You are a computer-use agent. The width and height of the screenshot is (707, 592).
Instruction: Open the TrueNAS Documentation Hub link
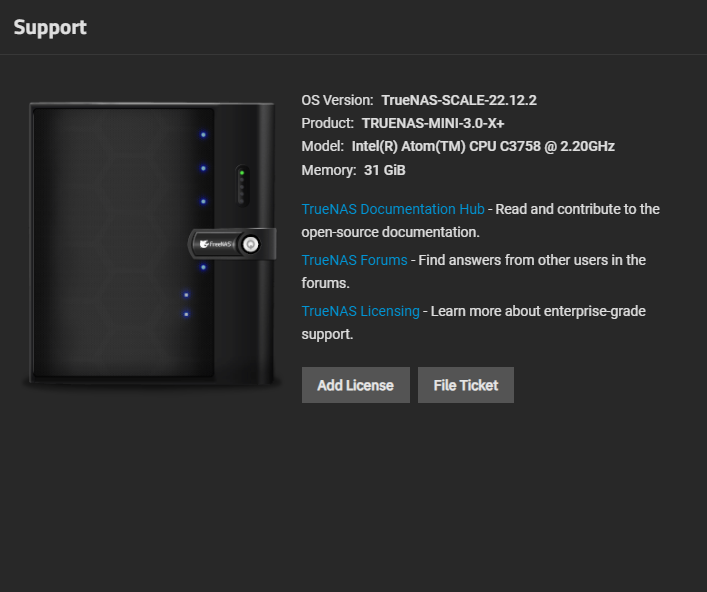[x=393, y=209]
